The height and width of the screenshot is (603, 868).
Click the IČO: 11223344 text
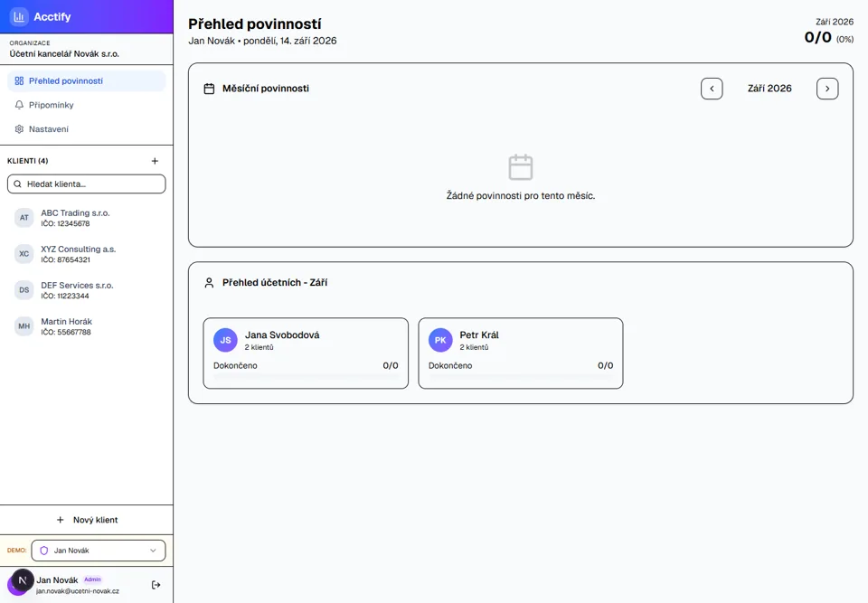[65, 296]
